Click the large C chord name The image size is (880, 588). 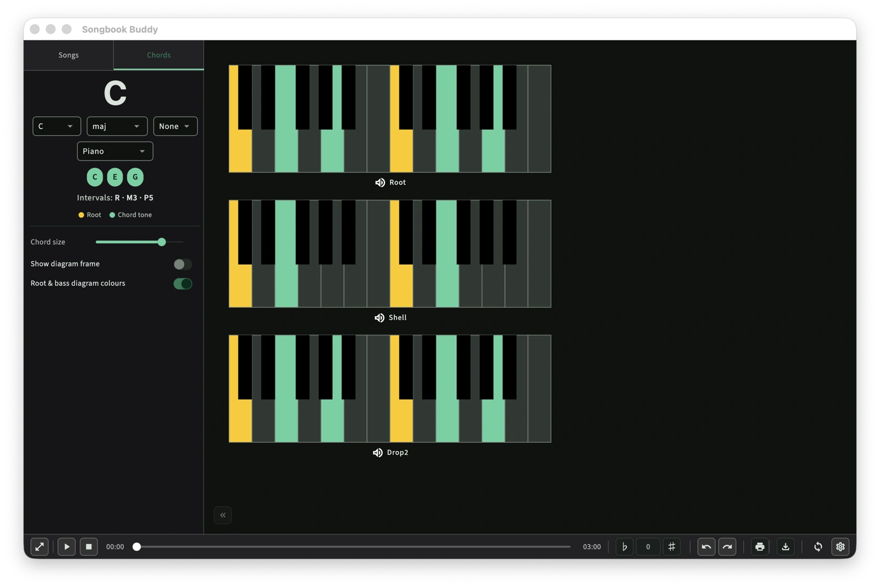tap(115, 93)
